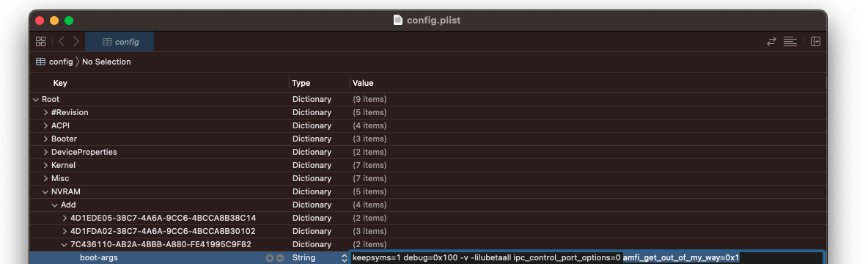Click the config.plist document icon in title
Image resolution: width=868 pixels, height=264 pixels.
click(398, 21)
